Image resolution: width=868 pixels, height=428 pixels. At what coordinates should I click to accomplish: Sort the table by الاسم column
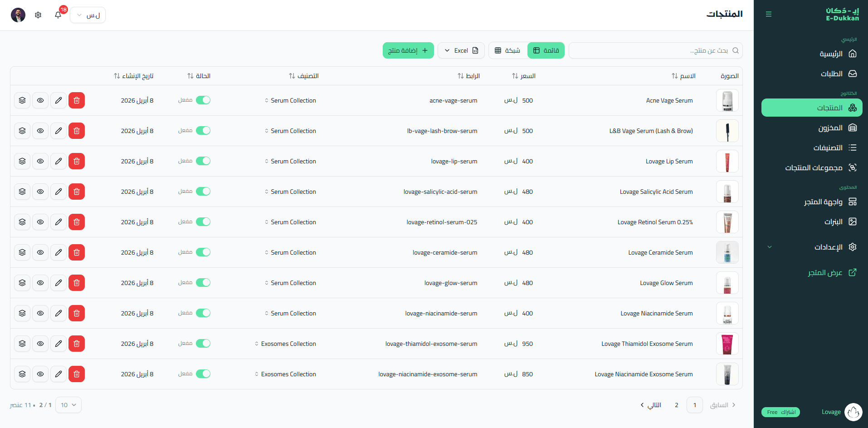(683, 76)
